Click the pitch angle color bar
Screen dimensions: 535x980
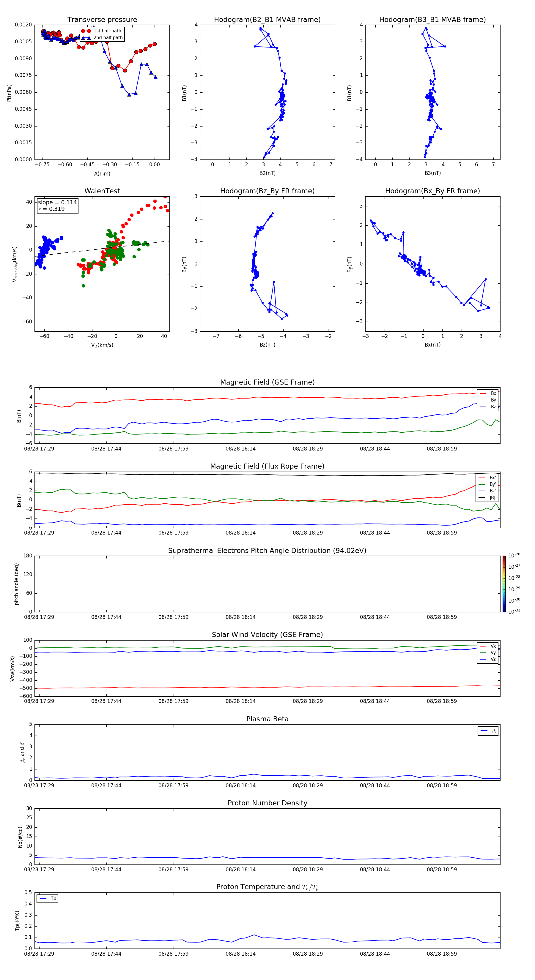click(504, 584)
